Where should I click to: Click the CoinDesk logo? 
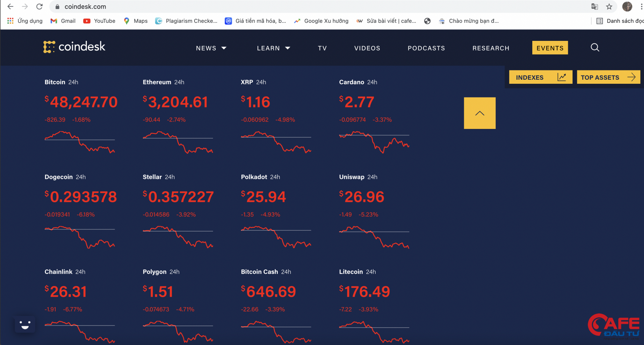pyautogui.click(x=74, y=47)
